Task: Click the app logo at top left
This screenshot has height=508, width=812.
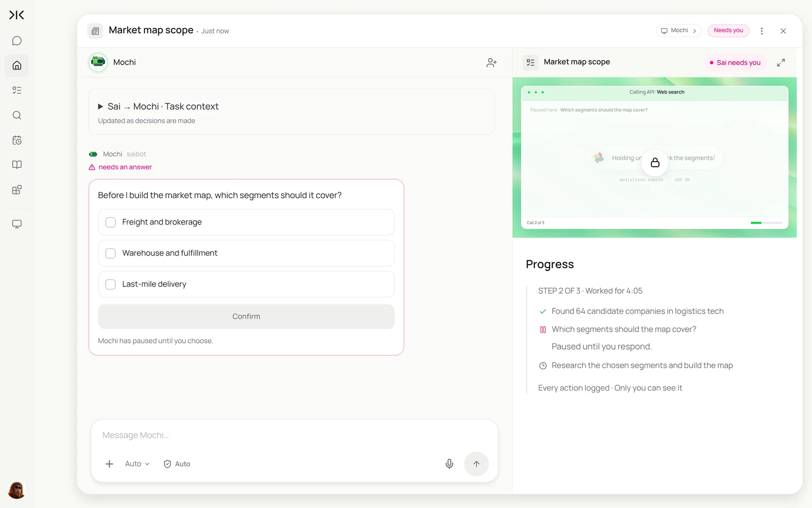Action: 17,15
